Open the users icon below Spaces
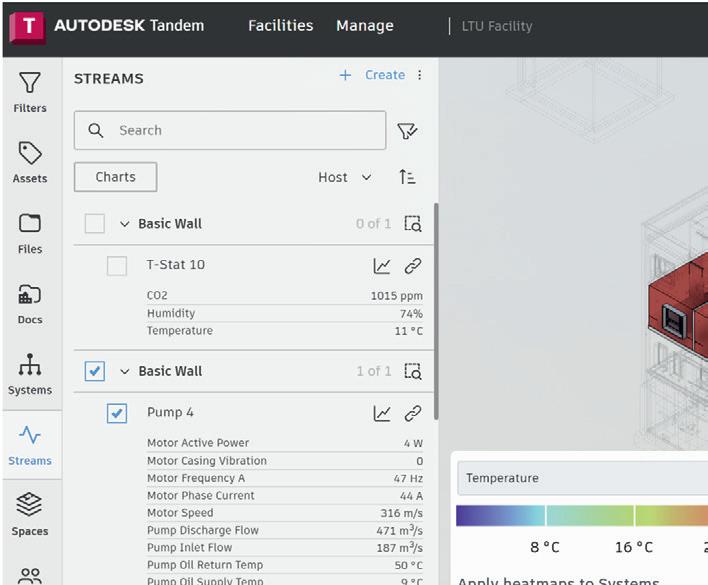The width and height of the screenshot is (708, 585). pos(30,576)
